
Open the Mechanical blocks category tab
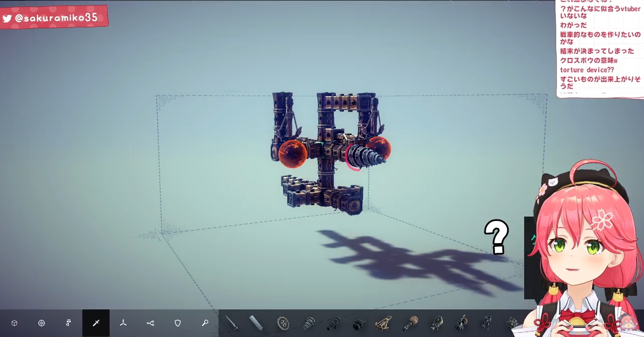69,323
